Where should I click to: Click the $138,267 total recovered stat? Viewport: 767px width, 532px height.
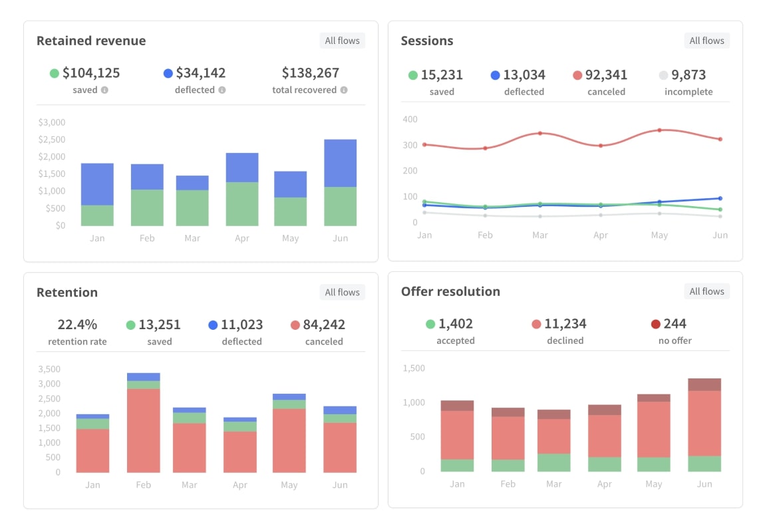coord(311,72)
